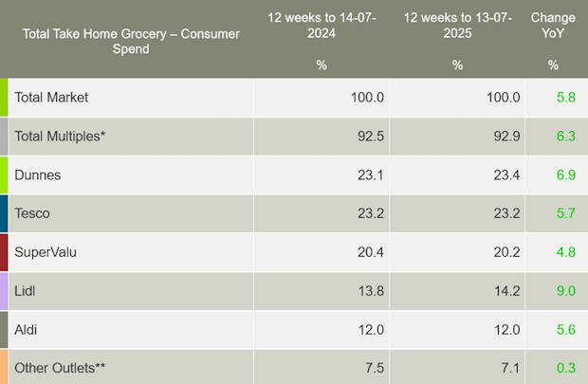Click Total Multiples' 92.5 value for 2024
588x384 pixels.
[x=371, y=137]
